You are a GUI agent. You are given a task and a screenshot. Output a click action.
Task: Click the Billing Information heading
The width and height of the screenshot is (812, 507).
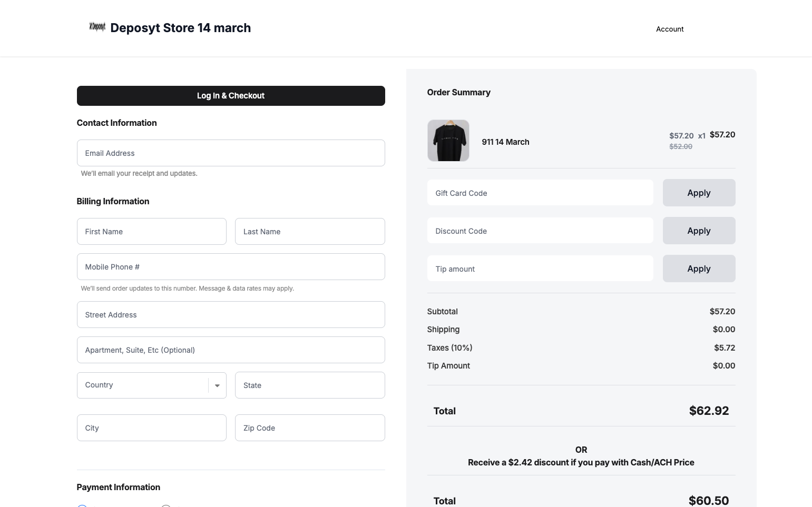113,202
